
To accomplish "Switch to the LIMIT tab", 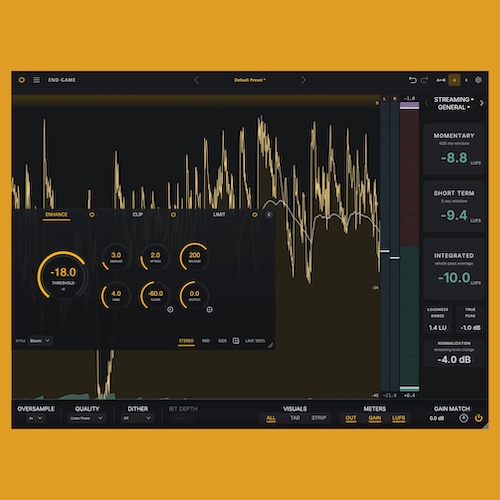I will [x=219, y=215].
